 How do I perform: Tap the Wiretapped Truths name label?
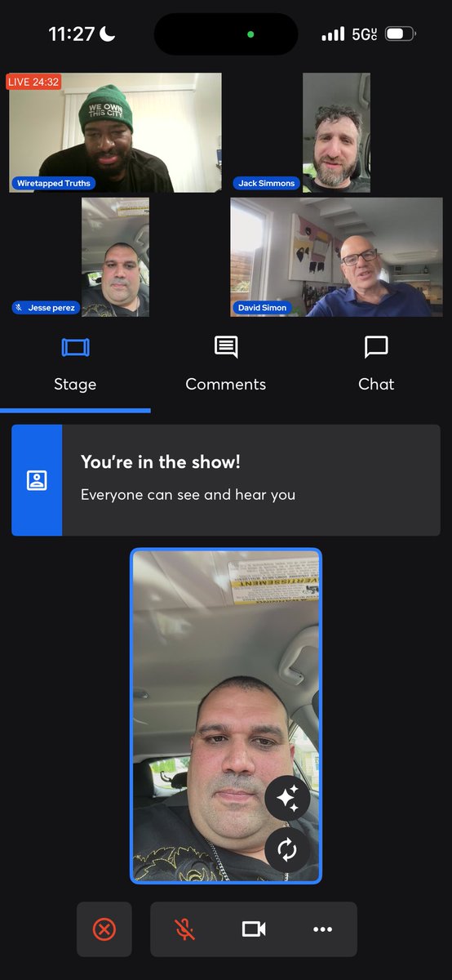click(x=54, y=183)
